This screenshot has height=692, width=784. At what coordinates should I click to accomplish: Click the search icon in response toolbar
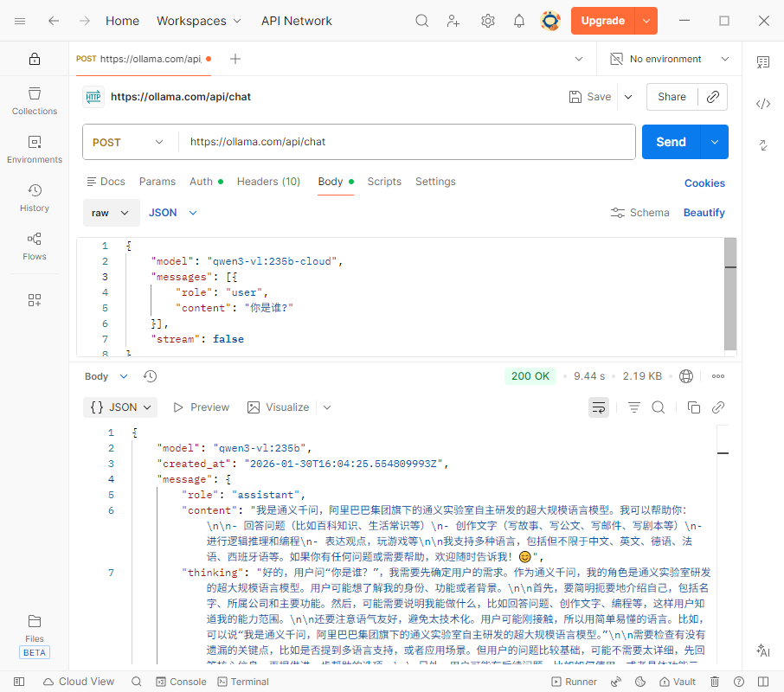click(x=658, y=407)
